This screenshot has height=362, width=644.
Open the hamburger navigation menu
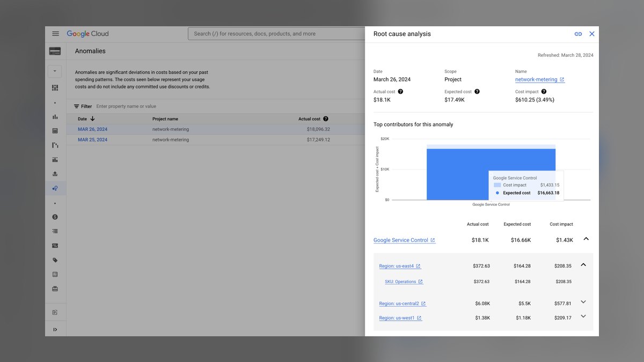pos(55,34)
